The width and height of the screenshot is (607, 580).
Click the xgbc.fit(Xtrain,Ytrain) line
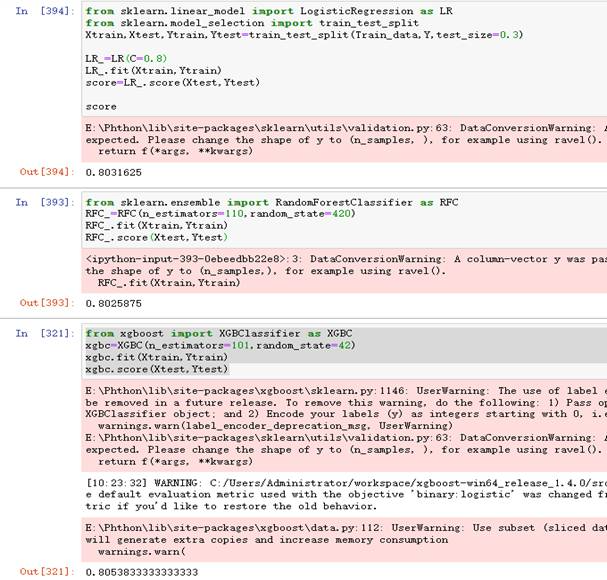(157, 357)
